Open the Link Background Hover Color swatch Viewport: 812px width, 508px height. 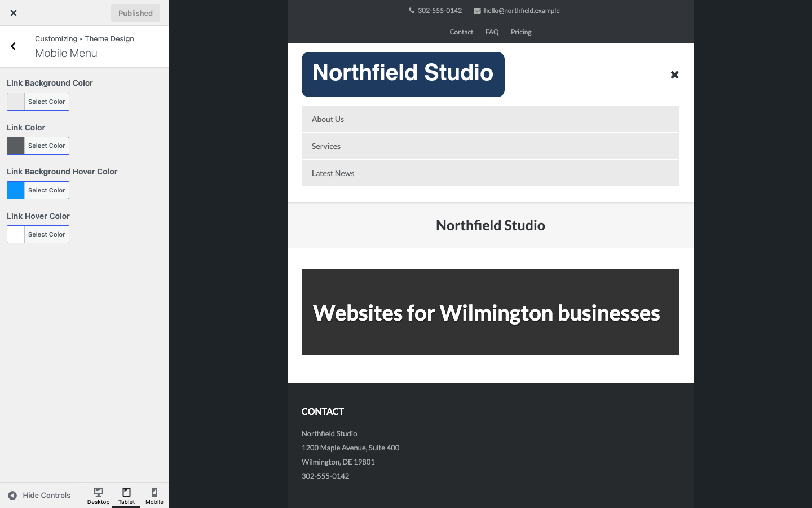click(16, 190)
